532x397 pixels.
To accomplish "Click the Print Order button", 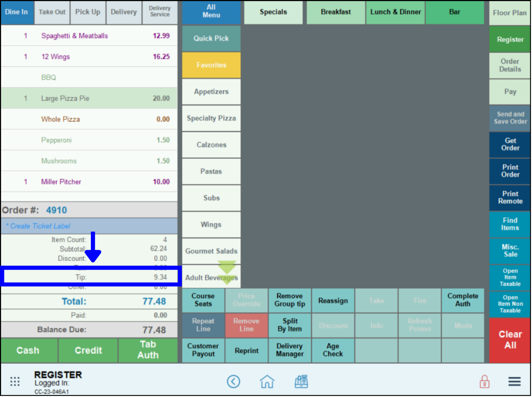I will [510, 171].
